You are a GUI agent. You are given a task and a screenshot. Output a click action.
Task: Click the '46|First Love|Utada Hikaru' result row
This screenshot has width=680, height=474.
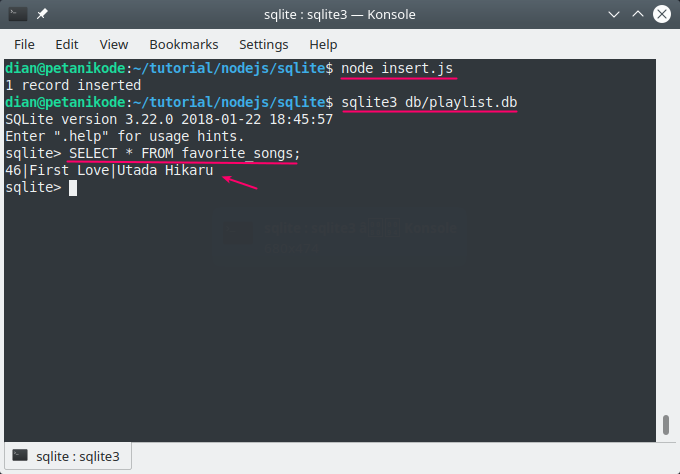(x=109, y=170)
